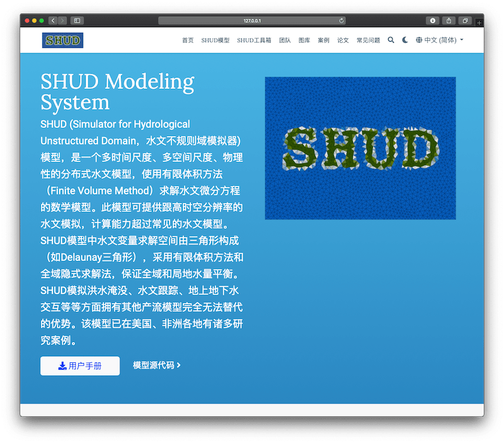
Task: Select the 首页 menu item
Action: coord(188,39)
